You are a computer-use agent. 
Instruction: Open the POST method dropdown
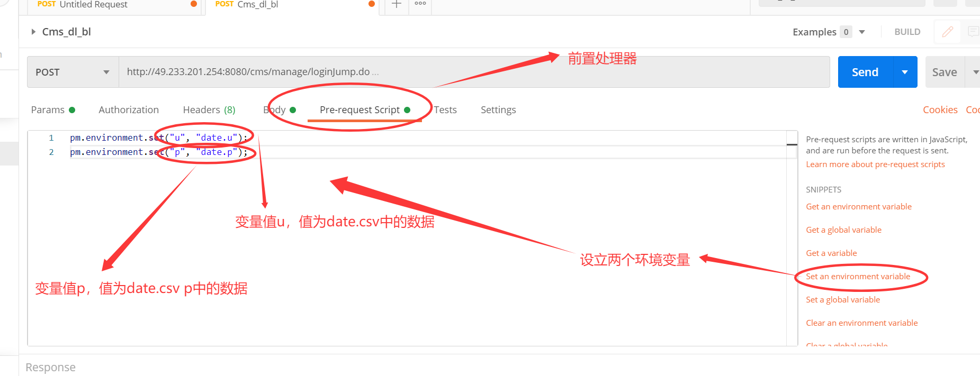pos(73,72)
